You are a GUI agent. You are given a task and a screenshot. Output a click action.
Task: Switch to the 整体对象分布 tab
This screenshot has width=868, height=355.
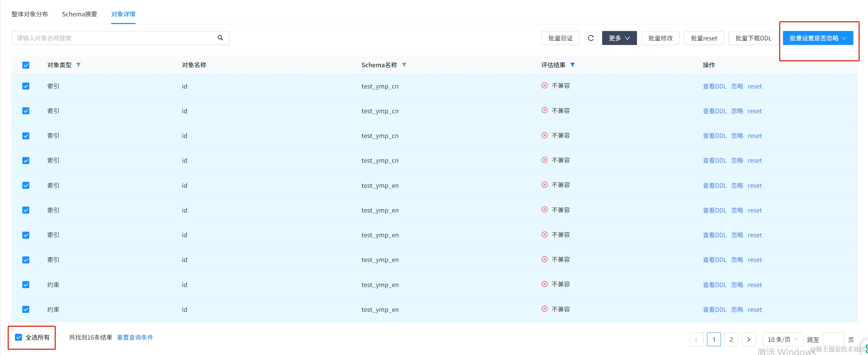[30, 14]
